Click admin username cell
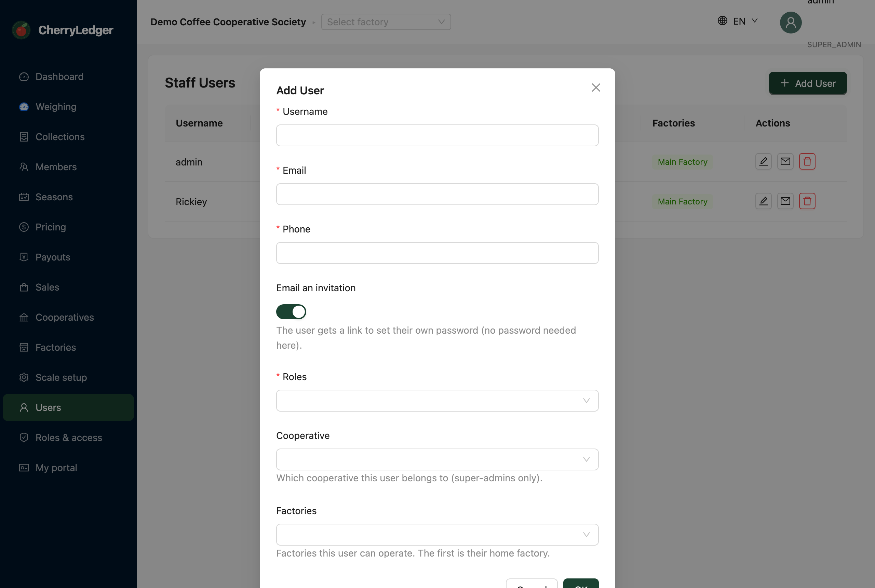 [189, 162]
